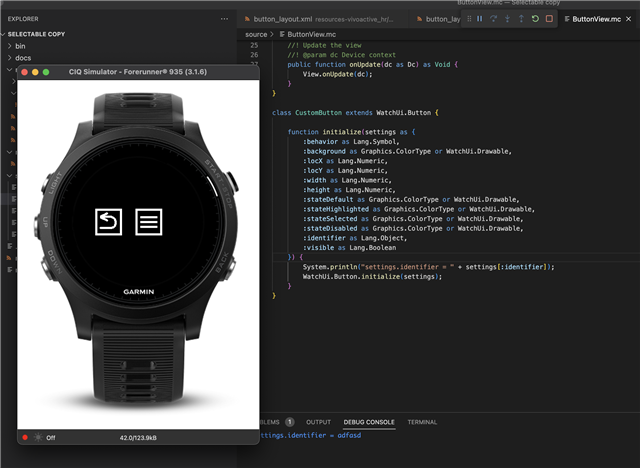The height and width of the screenshot is (468, 640).
Task: Click the WatchUi.Button.initialize(settings) line
Action: (372, 277)
